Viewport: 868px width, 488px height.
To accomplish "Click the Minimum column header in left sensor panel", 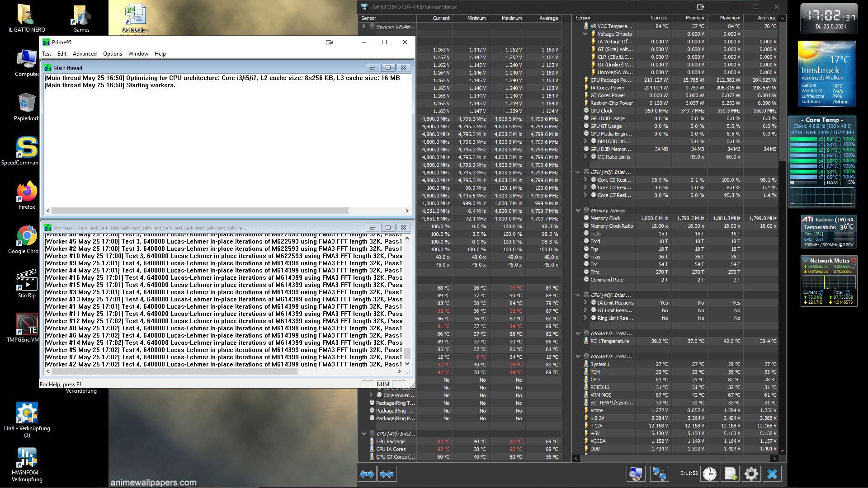I will coord(471,18).
